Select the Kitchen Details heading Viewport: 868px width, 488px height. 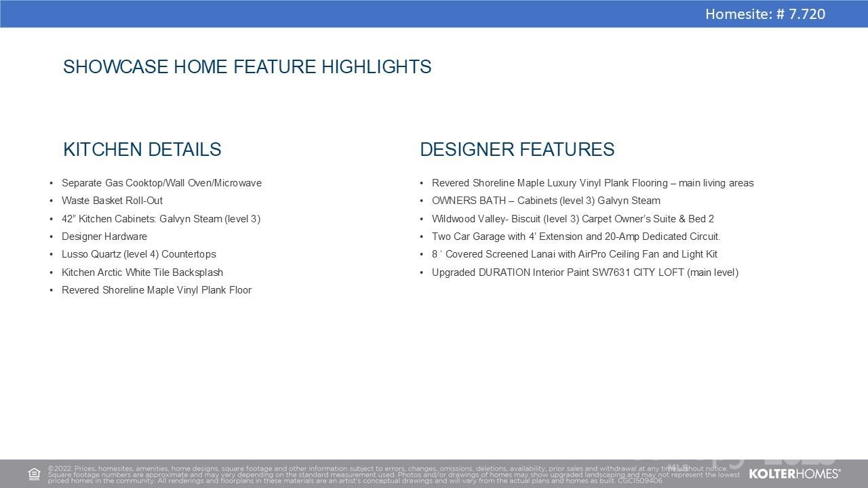[x=142, y=149]
